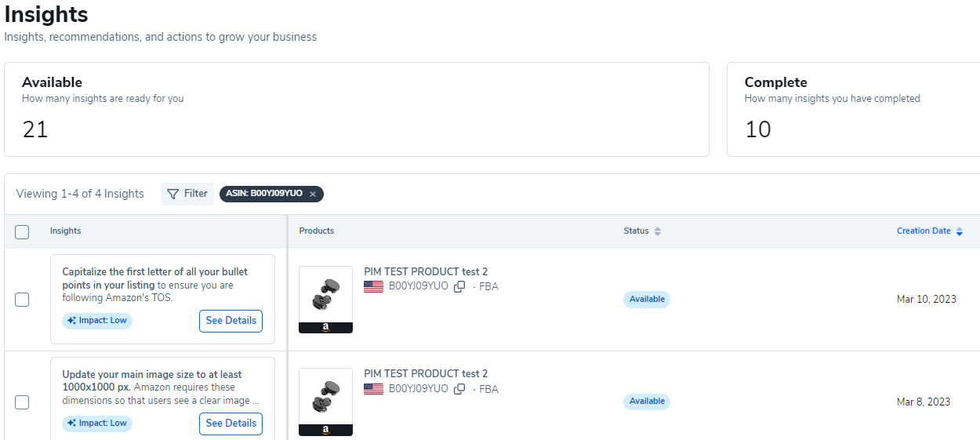Image resolution: width=980 pixels, height=440 pixels.
Task: Click Impact: Low badge on image size insight
Action: tap(97, 424)
